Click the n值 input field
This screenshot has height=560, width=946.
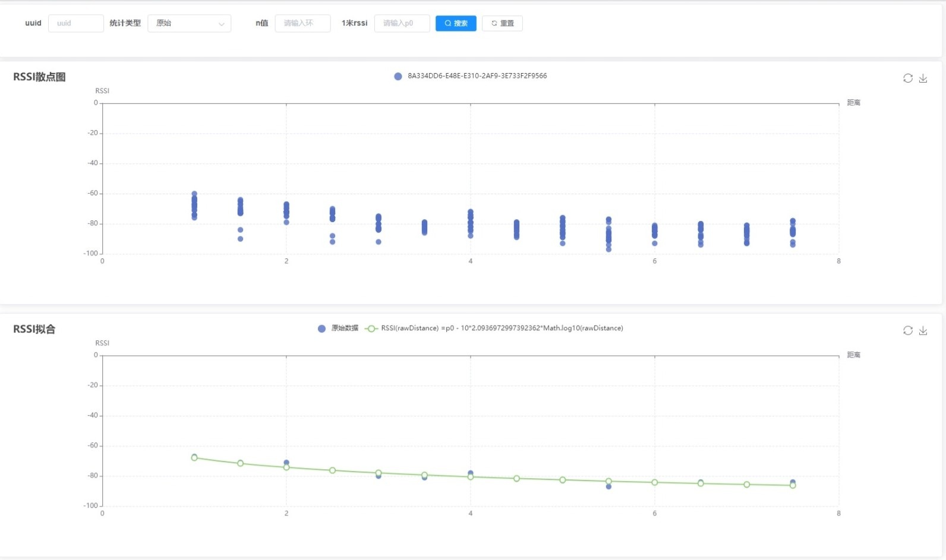point(302,23)
